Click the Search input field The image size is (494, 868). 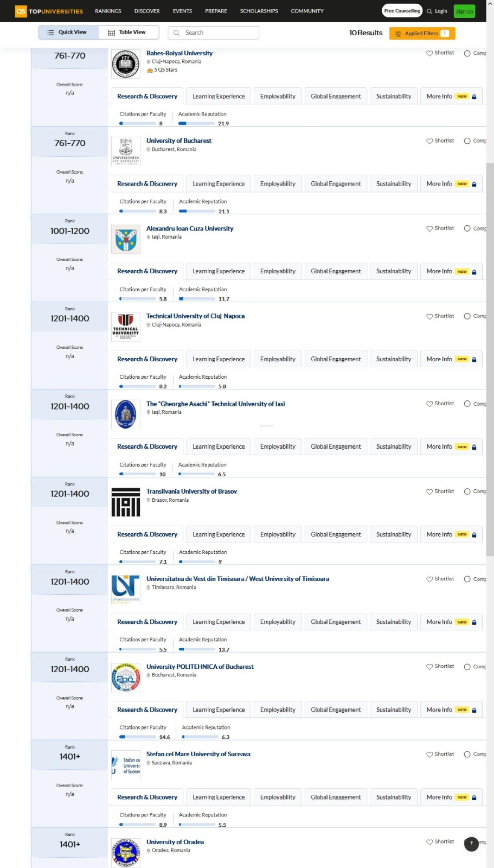pos(213,33)
